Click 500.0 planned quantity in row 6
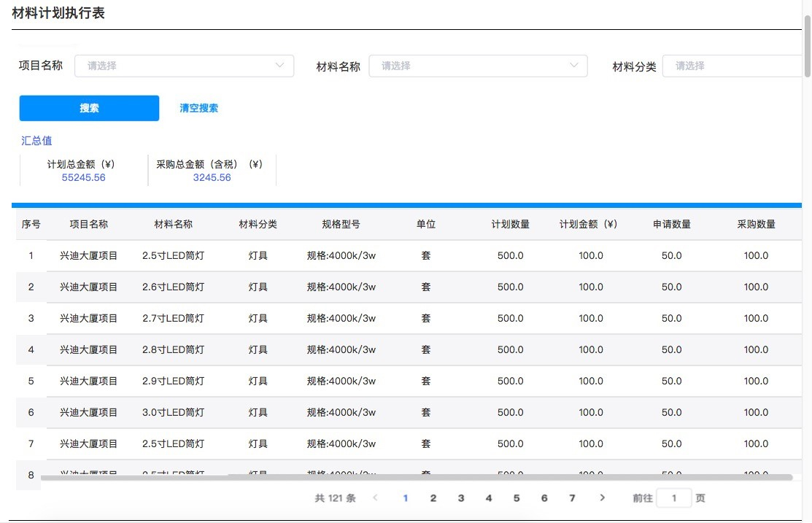This screenshot has height=523, width=812. [511, 413]
